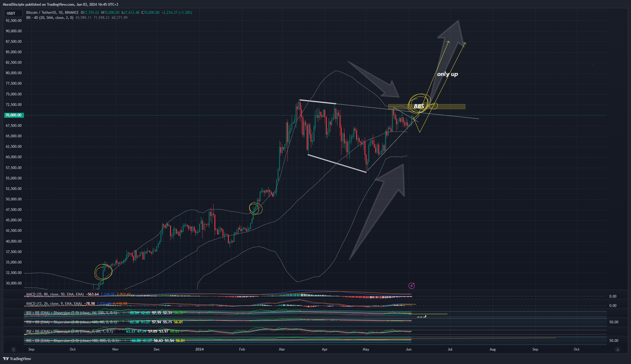631x364 pixels.
Task: Open the TradingView logo link
Action: pos(17,359)
